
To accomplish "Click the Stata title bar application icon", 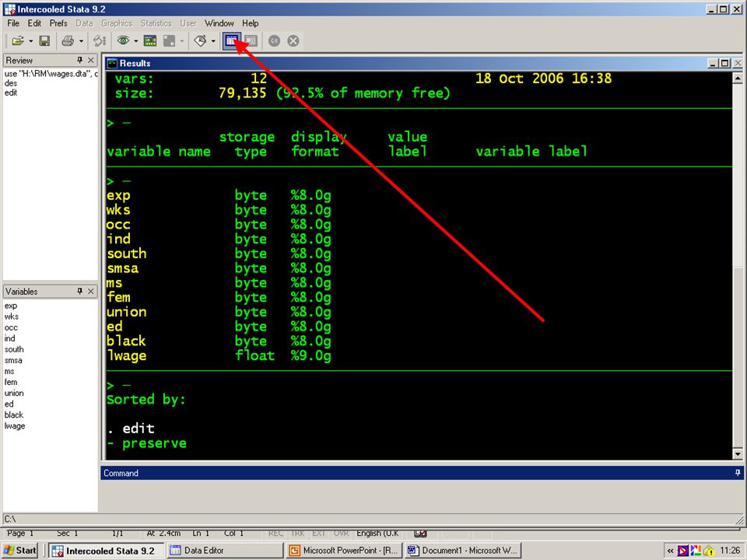I will [x=9, y=9].
